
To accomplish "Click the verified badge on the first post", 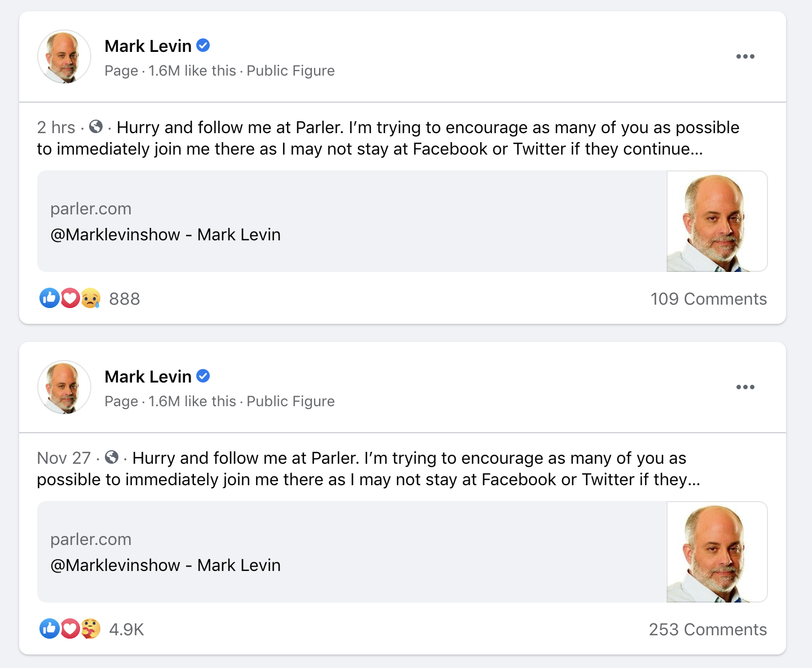I will point(204,46).
